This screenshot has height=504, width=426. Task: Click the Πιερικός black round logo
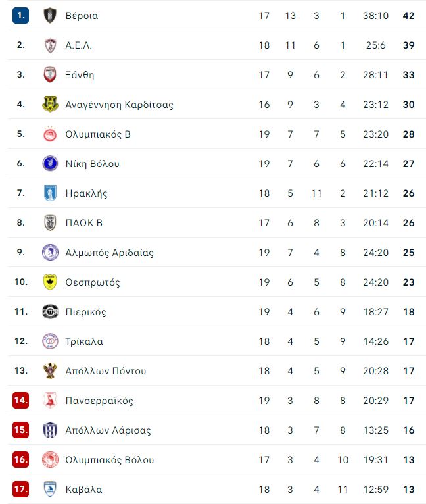[x=50, y=311]
